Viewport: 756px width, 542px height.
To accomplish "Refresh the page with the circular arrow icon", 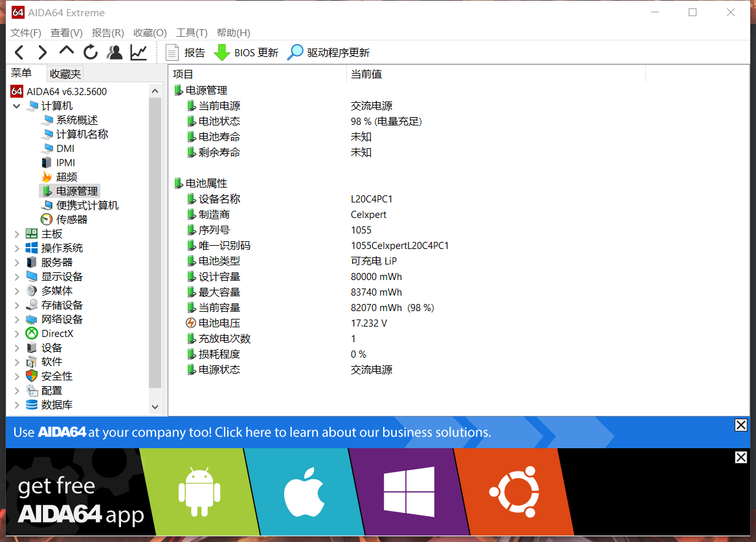I will pyautogui.click(x=91, y=52).
